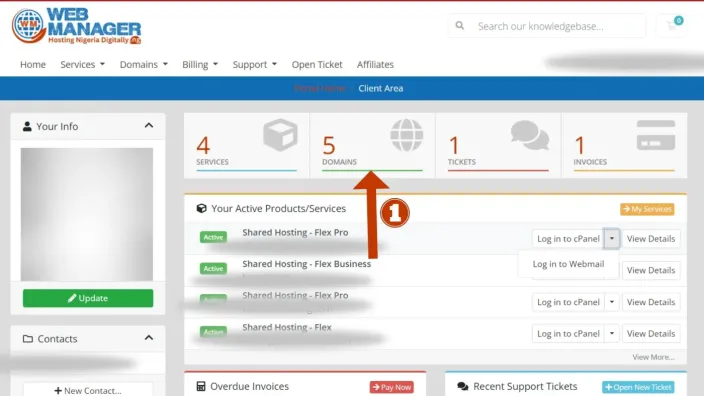Click the Recent Support Tickets heading
The height and width of the screenshot is (396, 704).
click(525, 386)
